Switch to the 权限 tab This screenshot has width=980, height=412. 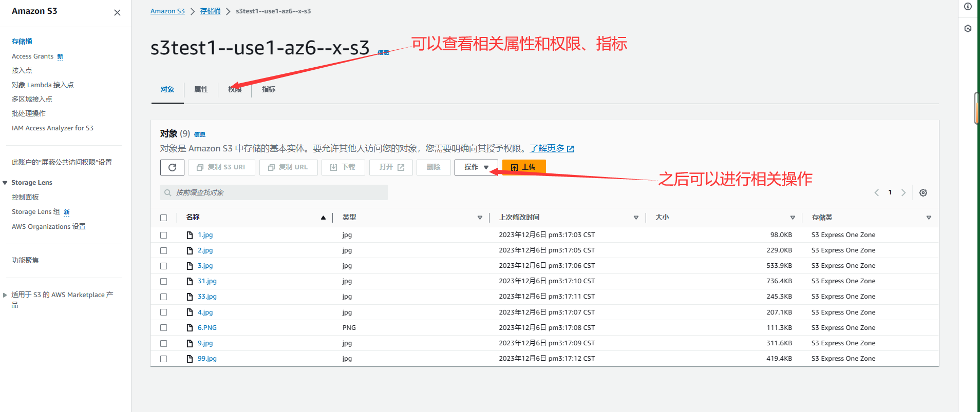[x=235, y=90]
